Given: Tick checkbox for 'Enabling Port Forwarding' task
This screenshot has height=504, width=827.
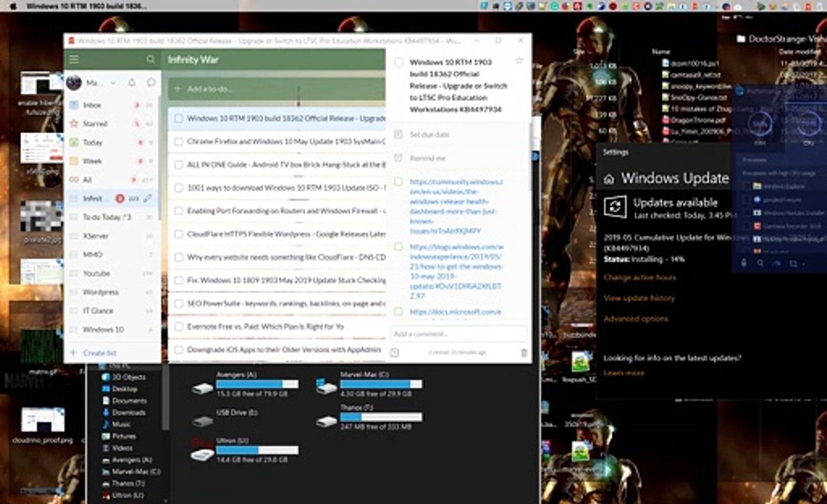Looking at the screenshot, I should (179, 211).
